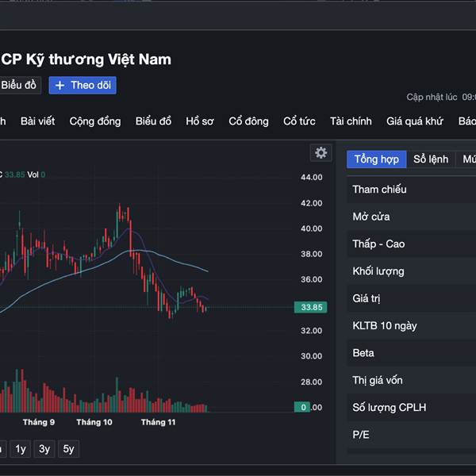Set chart range to 5y
The width and height of the screenshot is (476, 476).
69,449
